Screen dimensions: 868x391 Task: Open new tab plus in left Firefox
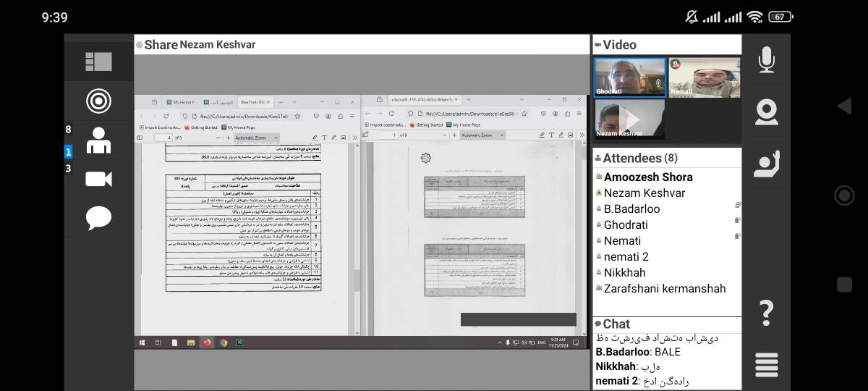coord(281,102)
